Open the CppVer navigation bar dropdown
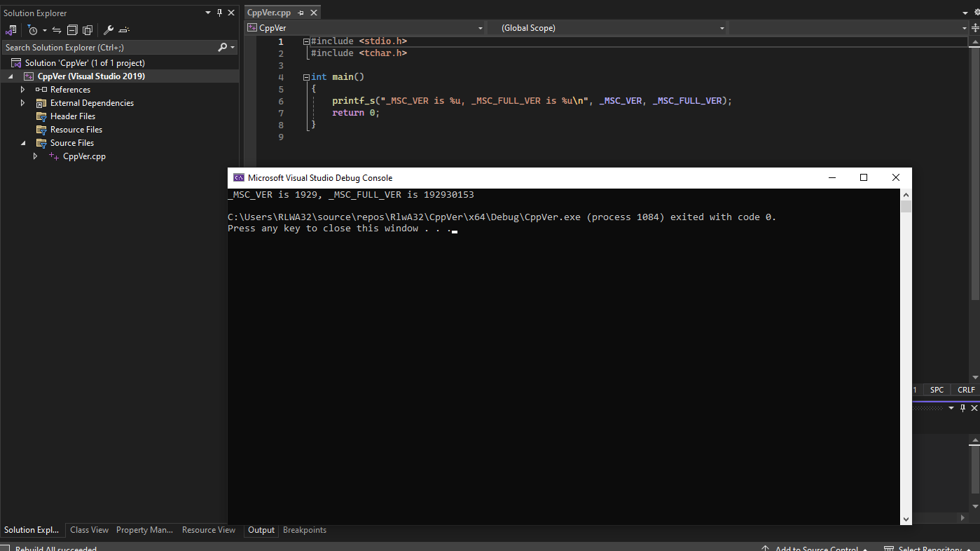Image resolution: width=980 pixels, height=551 pixels. (x=479, y=27)
